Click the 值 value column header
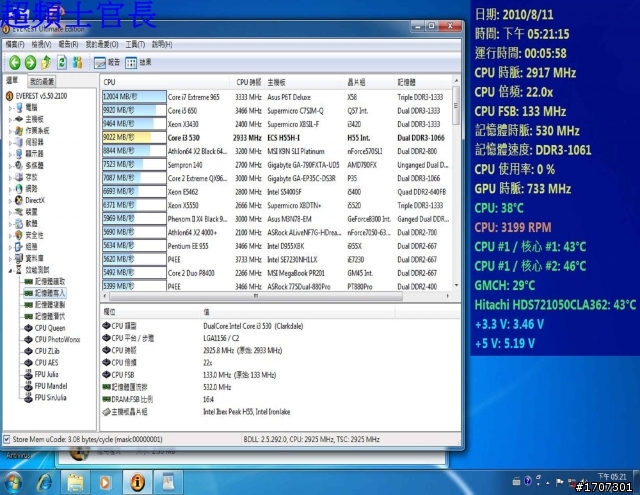This screenshot has width=640, height=495. (x=298, y=312)
